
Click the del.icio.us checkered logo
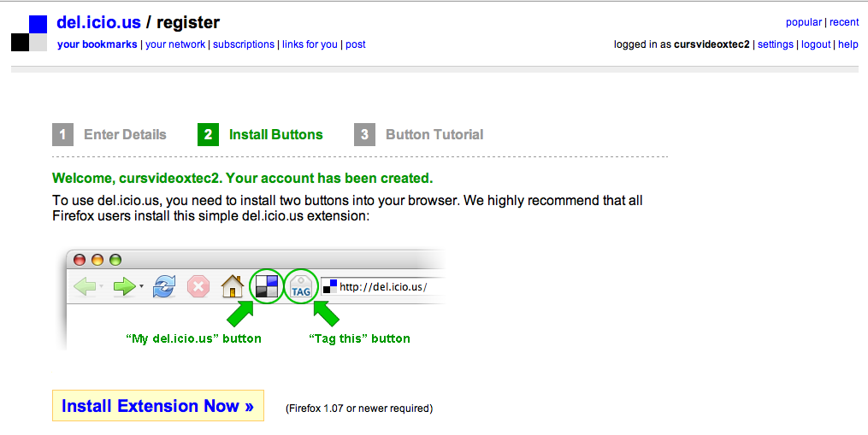click(x=29, y=33)
